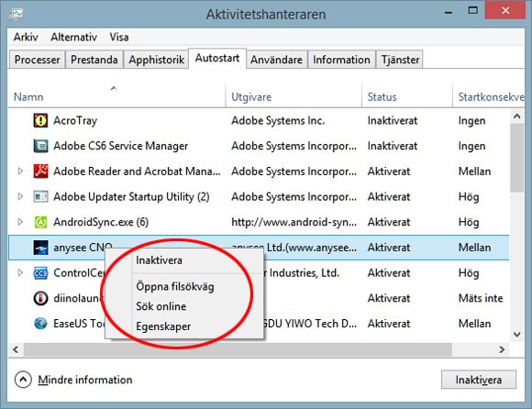Click the Adobe Systems Inc. publisher cell
This screenshot has width=532, height=409.
pyautogui.click(x=278, y=120)
